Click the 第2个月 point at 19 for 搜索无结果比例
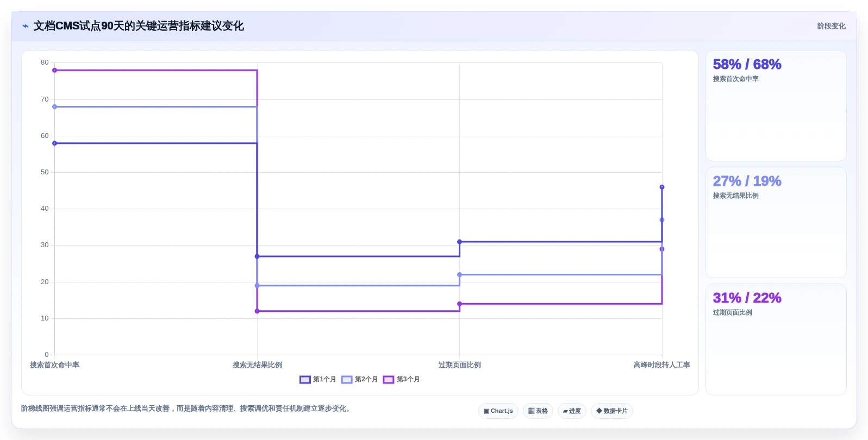This screenshot has height=440, width=868. point(257,286)
